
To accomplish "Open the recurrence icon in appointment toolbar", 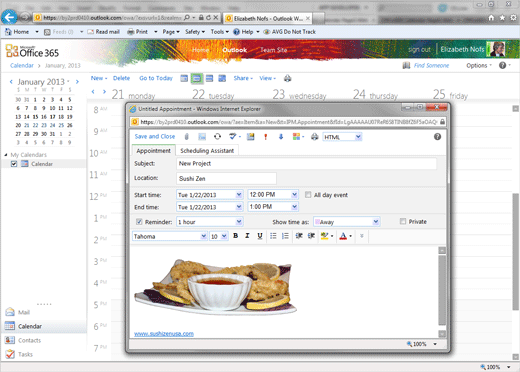I will pyautogui.click(x=217, y=137).
